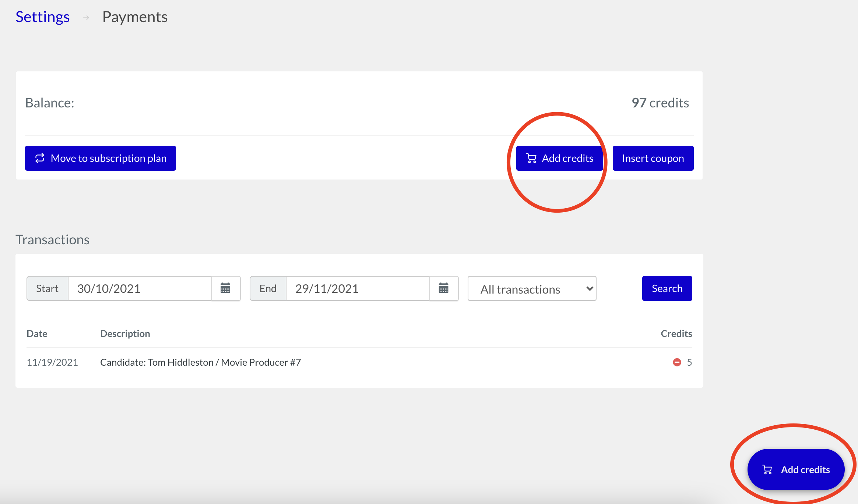The image size is (858, 504).
Task: Click the Insert coupon button
Action: tap(653, 158)
